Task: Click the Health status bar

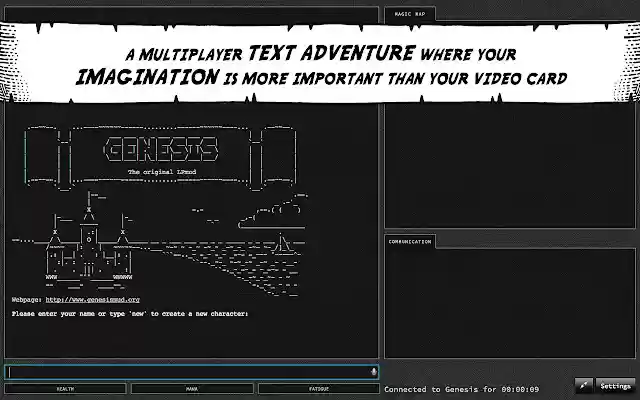Action: pos(65,389)
